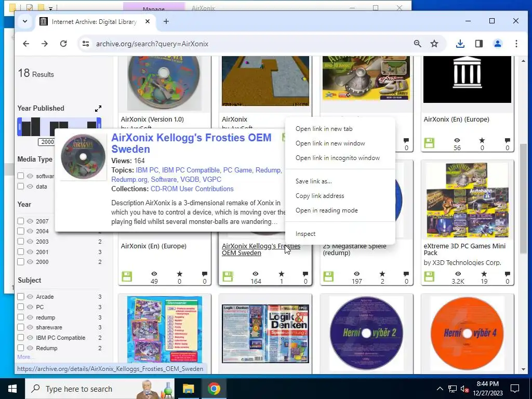This screenshot has height=399, width=532.
Task: Open Chrome profile avatar
Action: pyautogui.click(x=497, y=44)
